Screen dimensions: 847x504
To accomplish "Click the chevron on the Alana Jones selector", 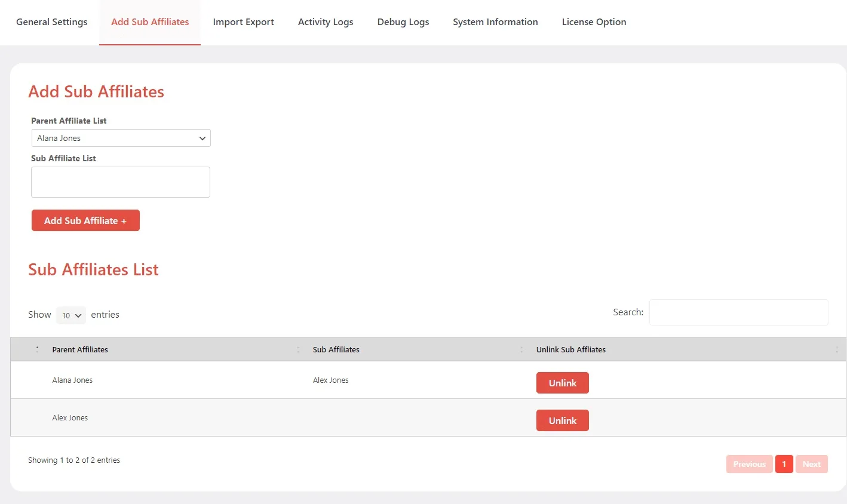I will click(x=202, y=138).
